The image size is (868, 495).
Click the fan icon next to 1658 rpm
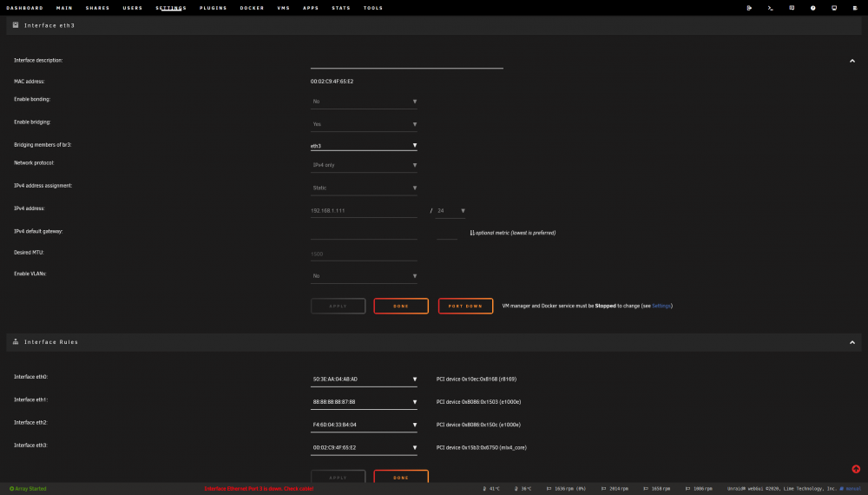(646, 488)
